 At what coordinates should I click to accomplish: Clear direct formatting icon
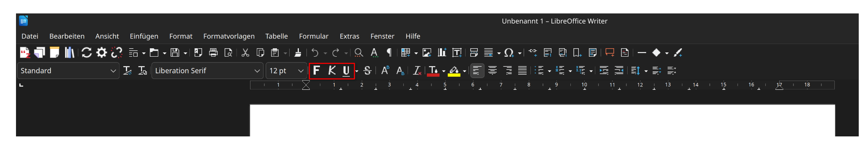[x=417, y=71]
